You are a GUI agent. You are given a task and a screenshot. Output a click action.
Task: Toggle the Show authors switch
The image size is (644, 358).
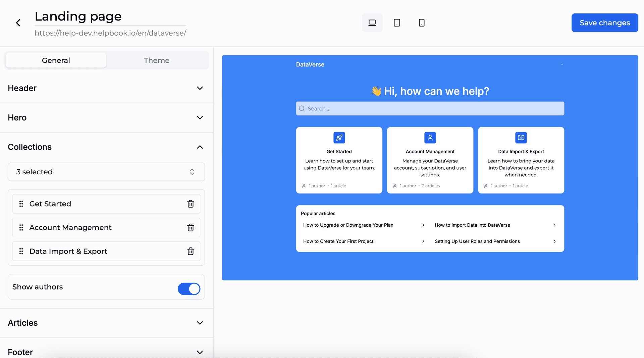coord(189,289)
